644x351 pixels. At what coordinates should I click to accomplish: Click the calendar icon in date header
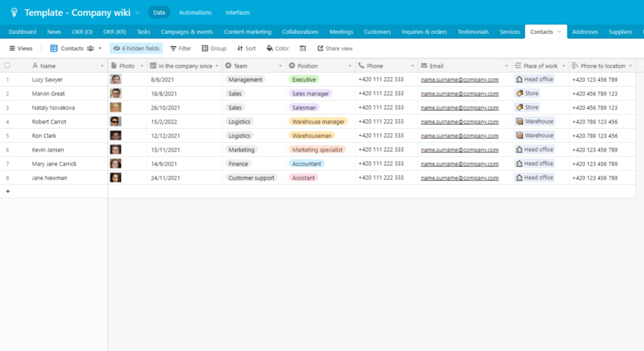click(x=153, y=66)
